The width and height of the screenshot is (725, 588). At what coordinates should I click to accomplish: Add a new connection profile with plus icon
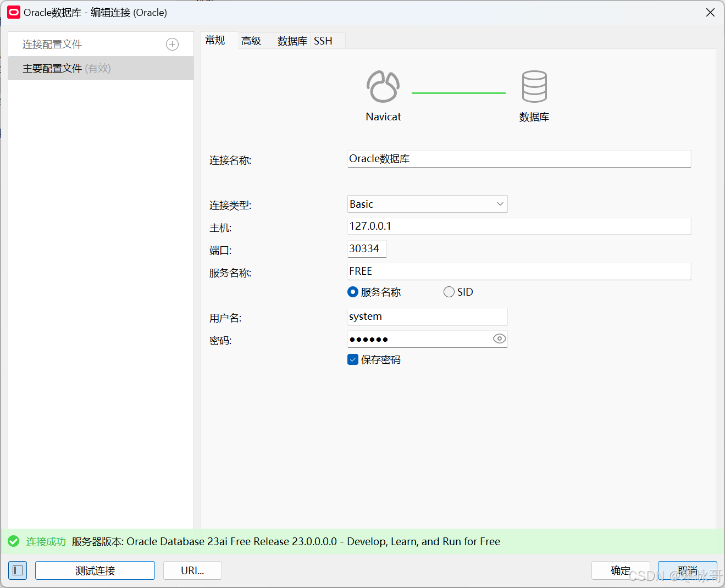(172, 45)
